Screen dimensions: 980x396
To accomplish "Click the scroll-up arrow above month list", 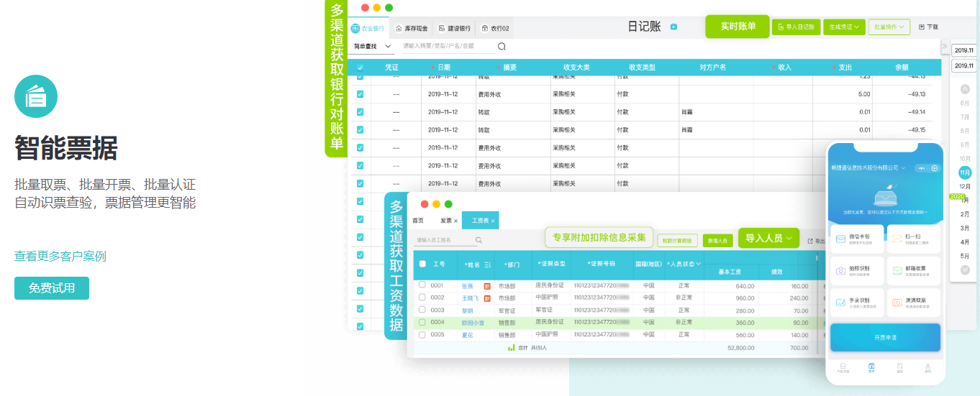I will click(x=964, y=88).
